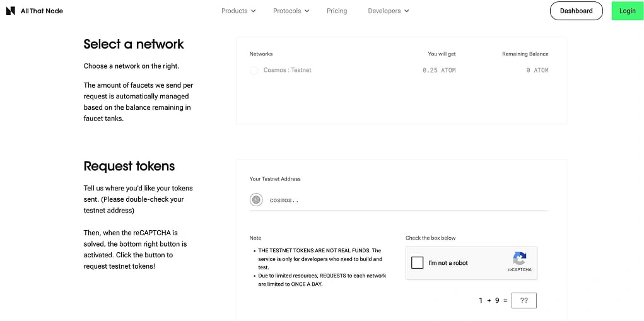Click the Cosmos icon beside address field
Viewport: 644px width, 321px height.
pos(256,200)
